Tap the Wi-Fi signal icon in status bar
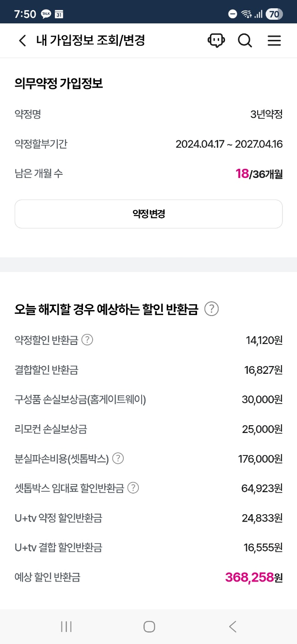Image resolution: width=297 pixels, height=644 pixels. [x=246, y=14]
